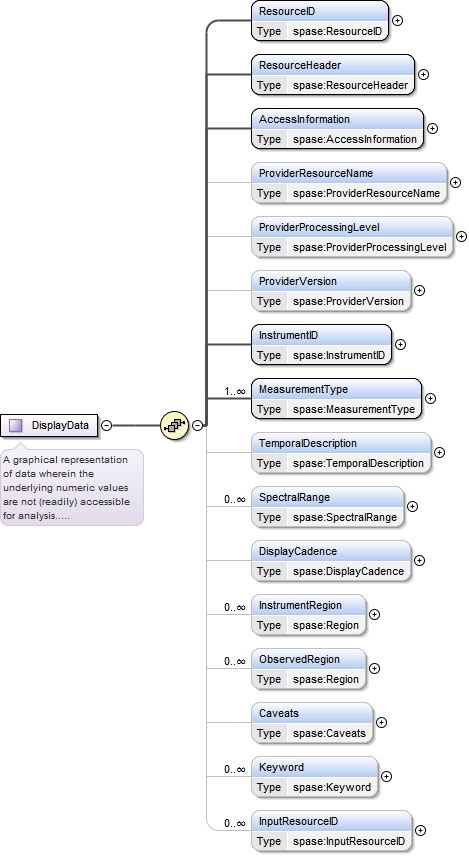
Task: Select the ResourceID element box
Action: coord(320,21)
